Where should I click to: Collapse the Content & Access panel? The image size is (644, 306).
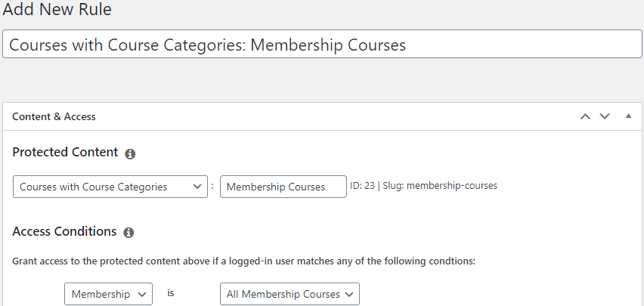click(x=628, y=116)
